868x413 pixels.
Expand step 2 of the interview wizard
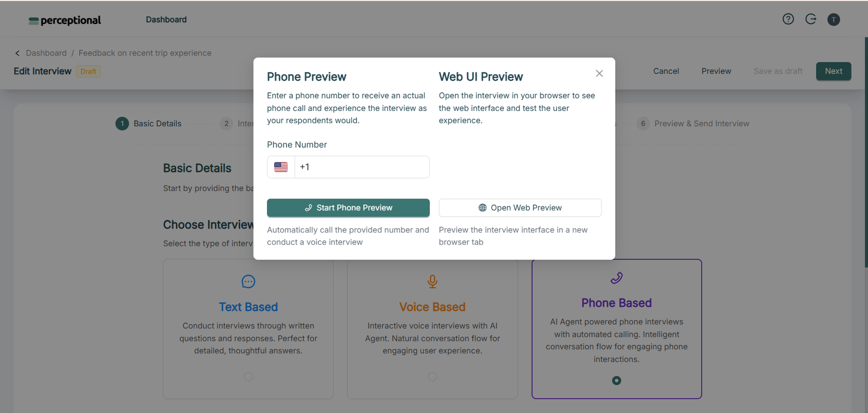(x=226, y=123)
